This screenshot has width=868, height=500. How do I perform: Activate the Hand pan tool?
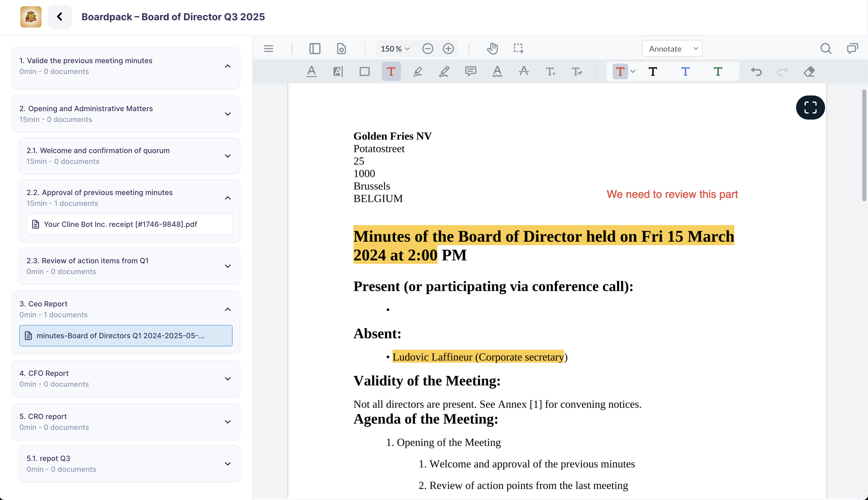(492, 48)
